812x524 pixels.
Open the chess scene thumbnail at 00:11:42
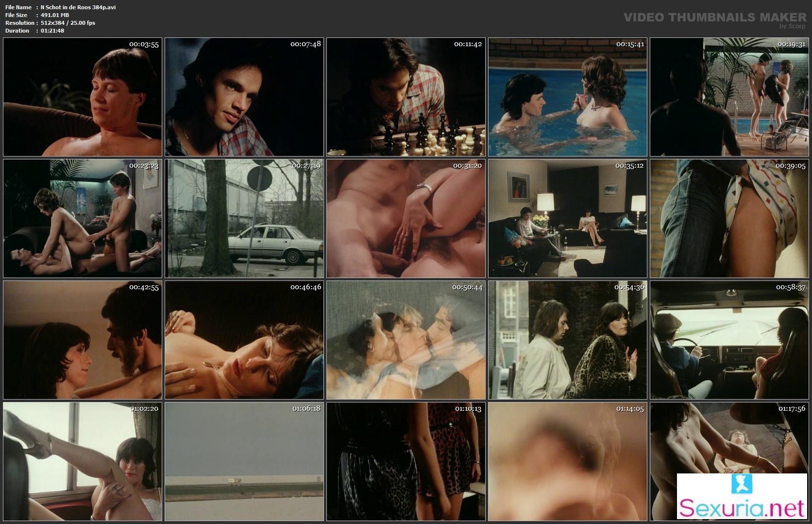(406, 97)
